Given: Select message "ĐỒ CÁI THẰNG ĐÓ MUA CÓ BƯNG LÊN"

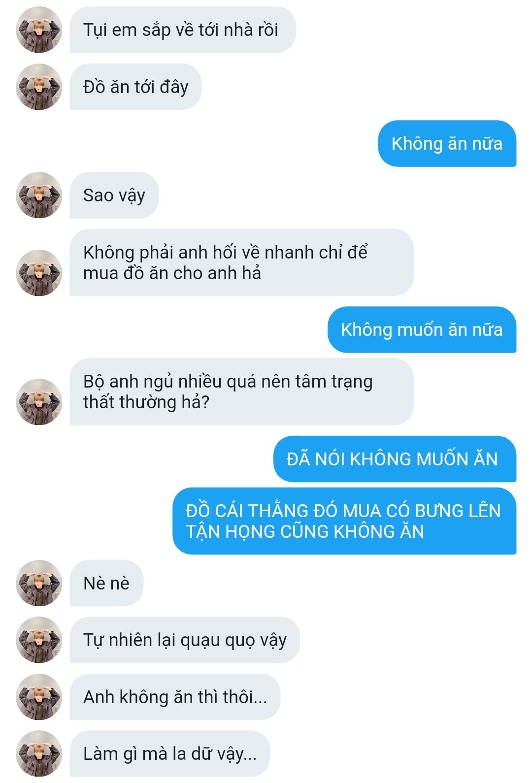Looking at the screenshot, I should pos(344,521).
